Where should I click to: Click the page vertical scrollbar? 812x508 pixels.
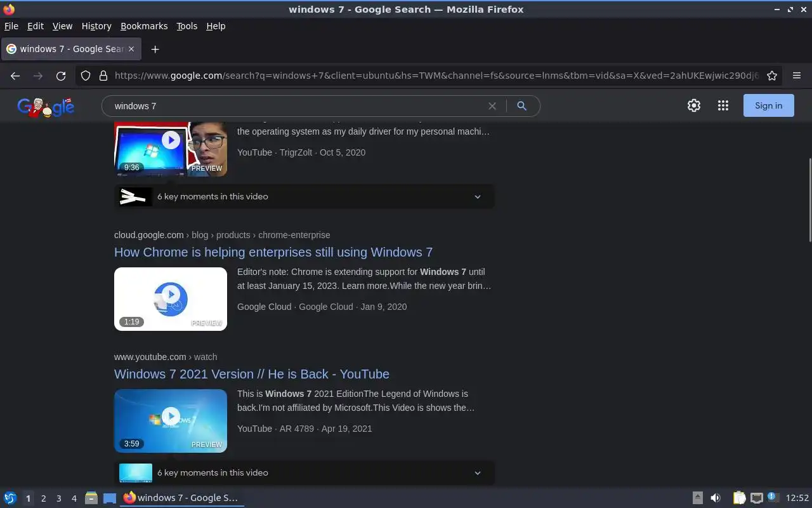click(809, 200)
